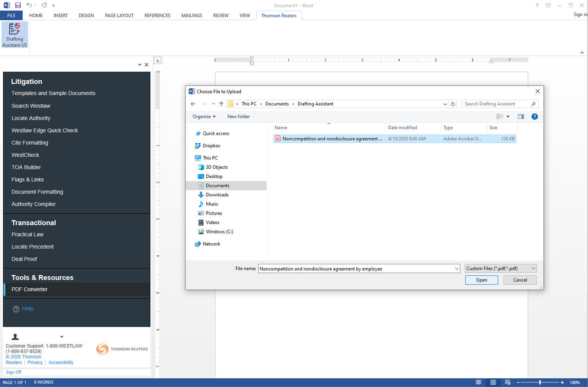
Task: Expand the File name history dropdown
Action: click(x=456, y=268)
